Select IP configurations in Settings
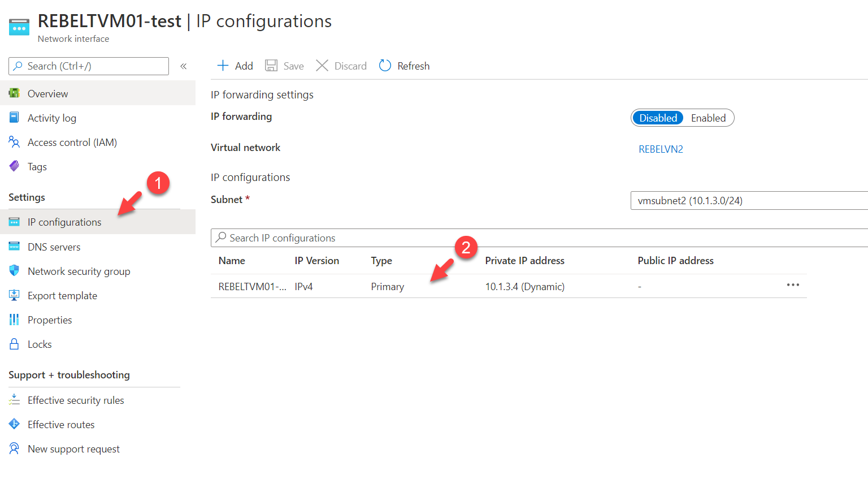868x496 pixels. pyautogui.click(x=98, y=222)
